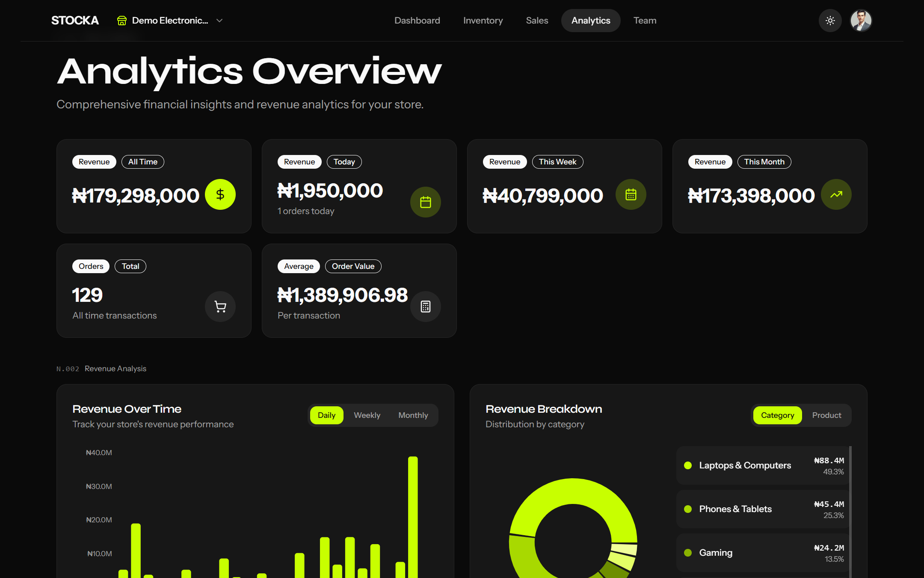Open the Sales navigation tab
The height and width of the screenshot is (578, 924).
537,21
